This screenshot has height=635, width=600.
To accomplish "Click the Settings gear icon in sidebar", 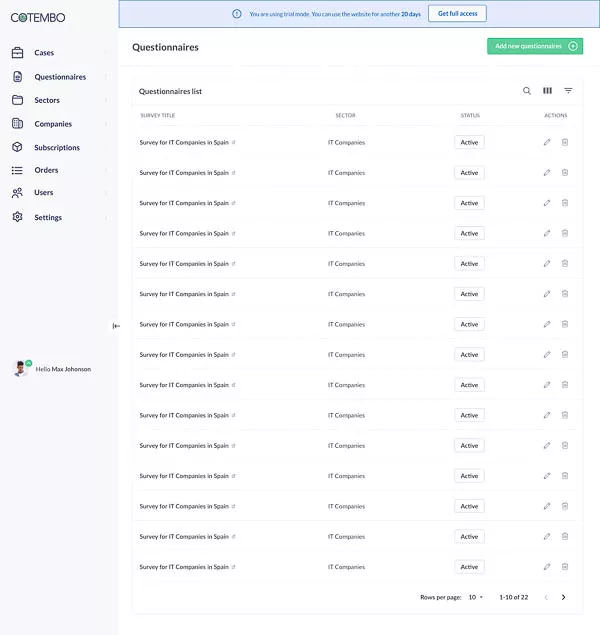I will click(x=17, y=217).
